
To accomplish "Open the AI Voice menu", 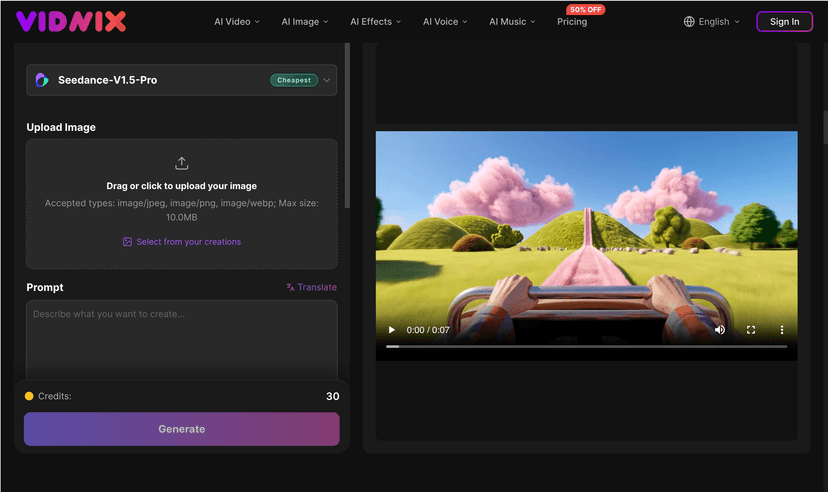I will (445, 22).
